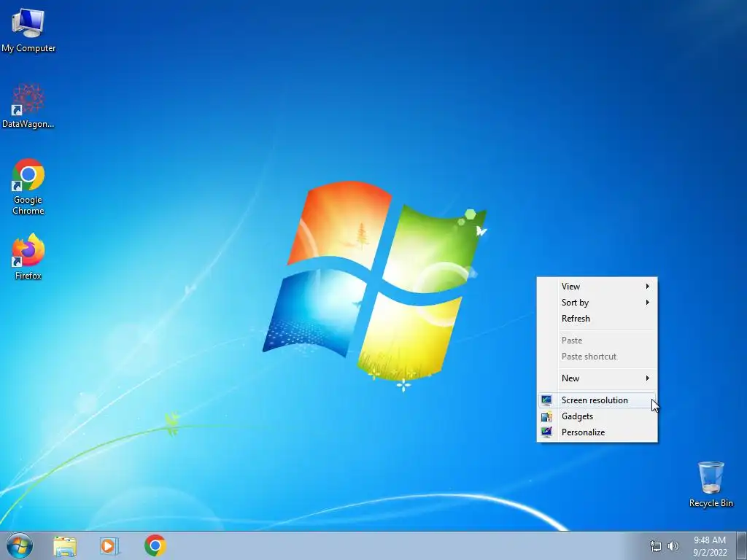Screen dimensions: 747x560
Task: Launch Windows Media Player from the taskbar
Action: pos(109,546)
